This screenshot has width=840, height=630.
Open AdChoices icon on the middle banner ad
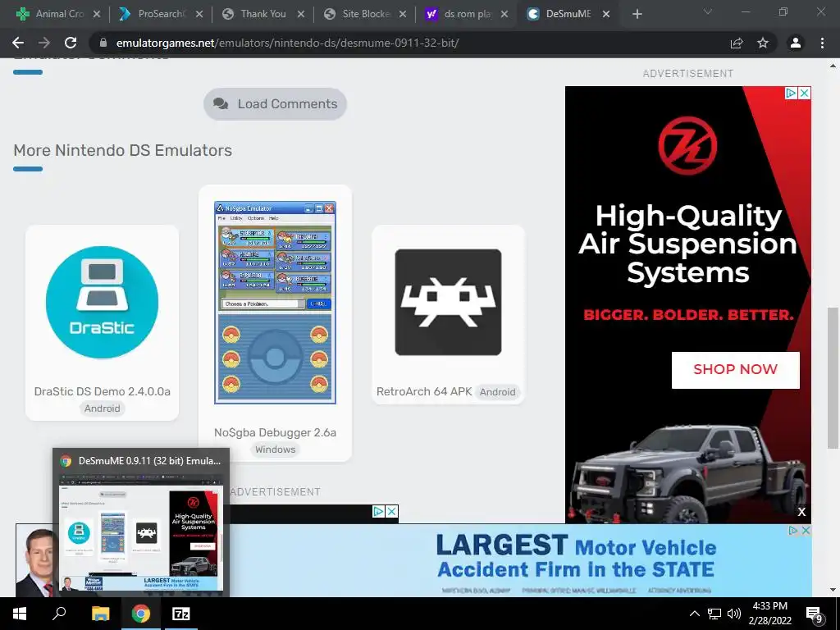click(378, 512)
